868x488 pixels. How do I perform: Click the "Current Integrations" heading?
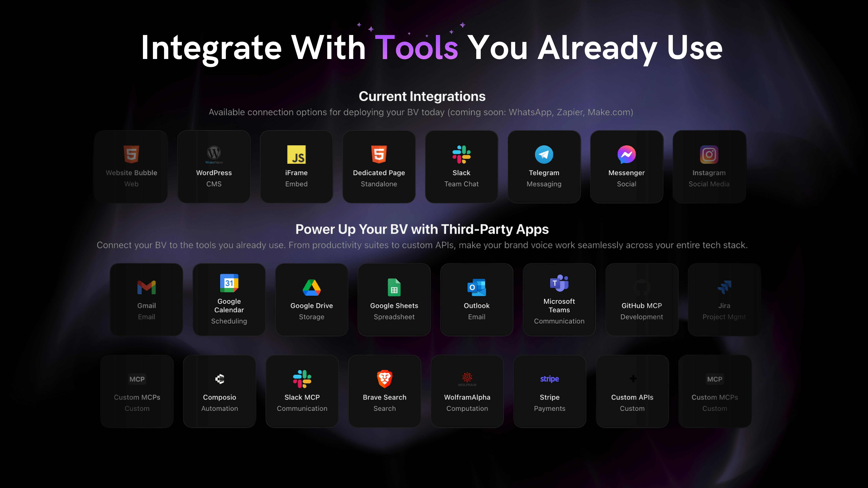[422, 97]
